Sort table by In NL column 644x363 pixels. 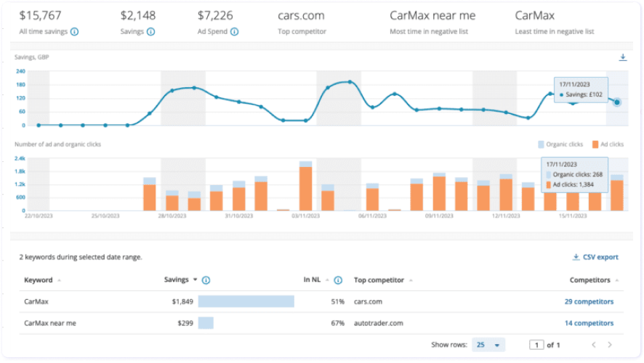[316, 280]
